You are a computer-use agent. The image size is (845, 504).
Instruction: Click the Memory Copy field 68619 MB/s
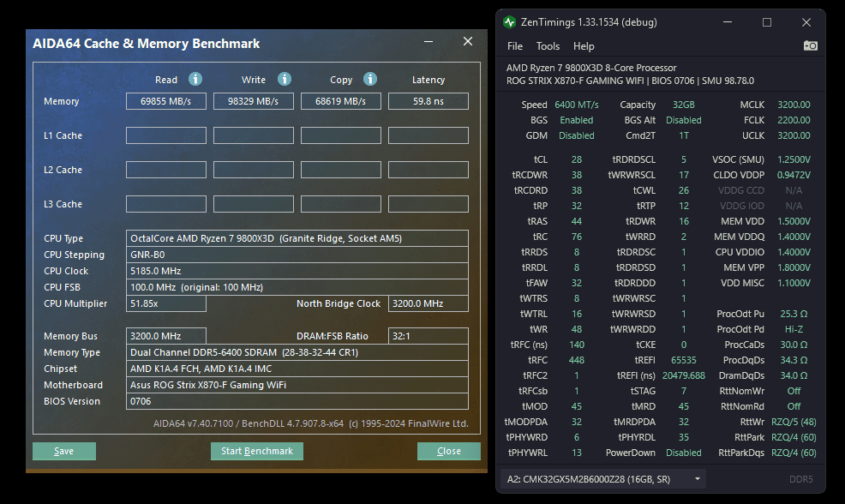coord(340,101)
